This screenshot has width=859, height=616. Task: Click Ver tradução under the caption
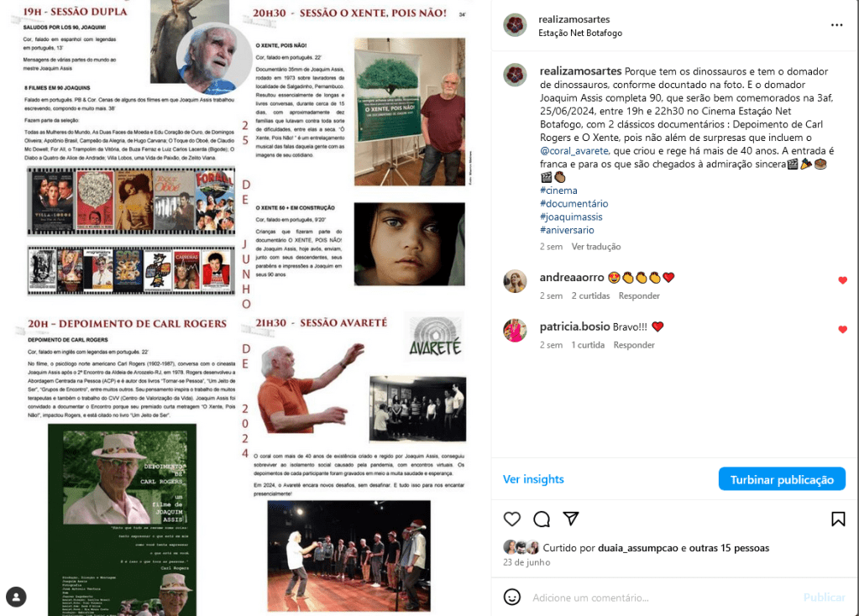596,247
